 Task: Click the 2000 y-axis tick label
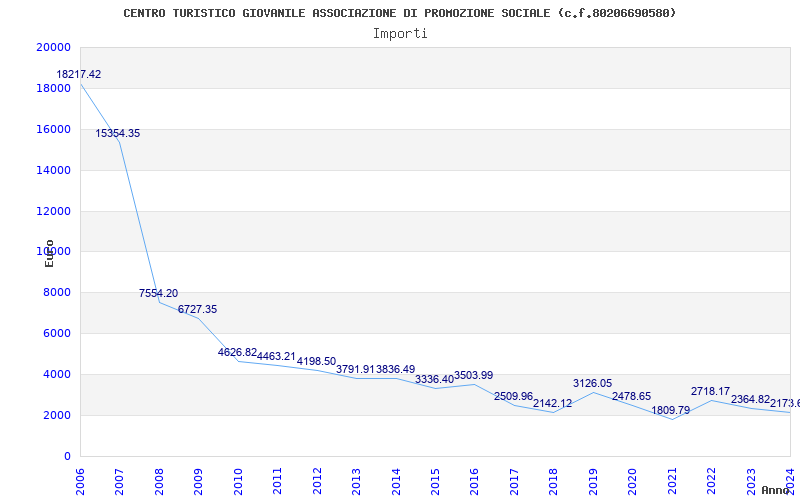(x=57, y=415)
